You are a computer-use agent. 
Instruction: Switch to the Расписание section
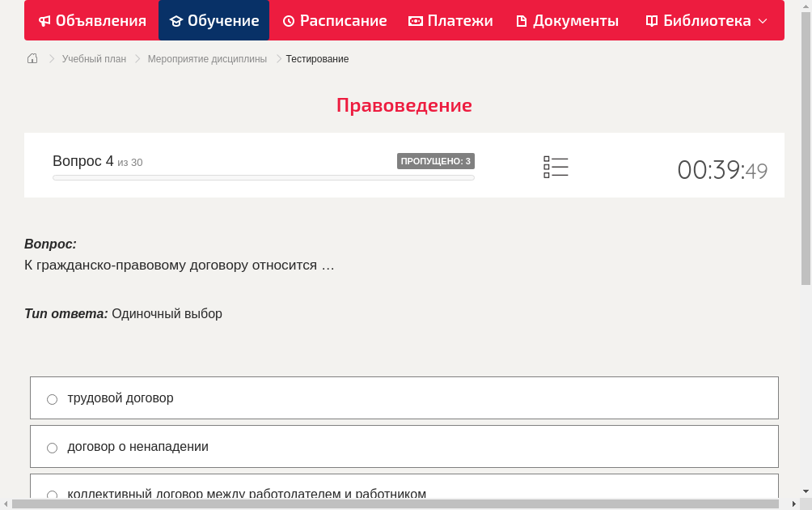(334, 20)
